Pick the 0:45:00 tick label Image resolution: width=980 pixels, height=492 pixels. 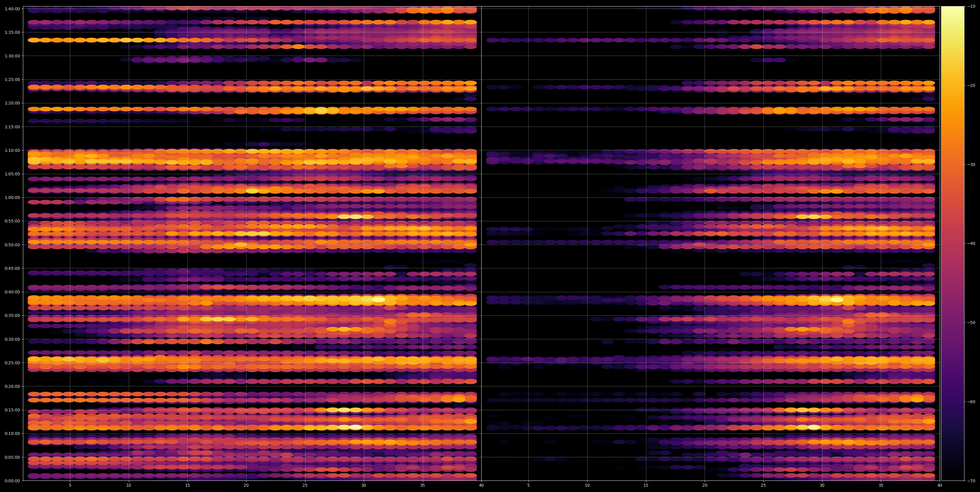pos(12,268)
